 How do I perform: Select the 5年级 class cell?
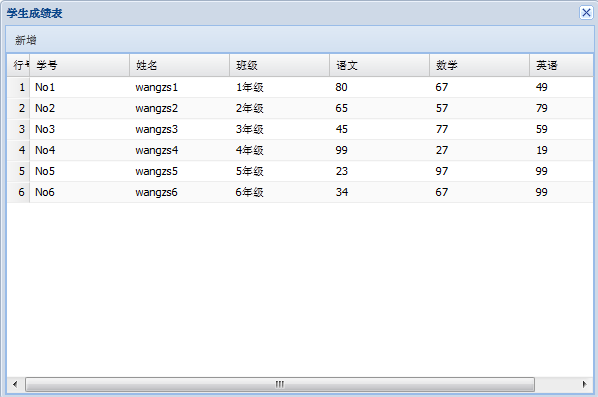(x=280, y=171)
